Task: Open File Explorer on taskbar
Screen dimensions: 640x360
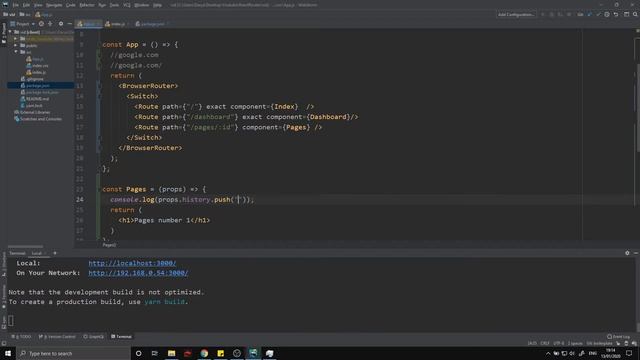Action: [x=171, y=353]
